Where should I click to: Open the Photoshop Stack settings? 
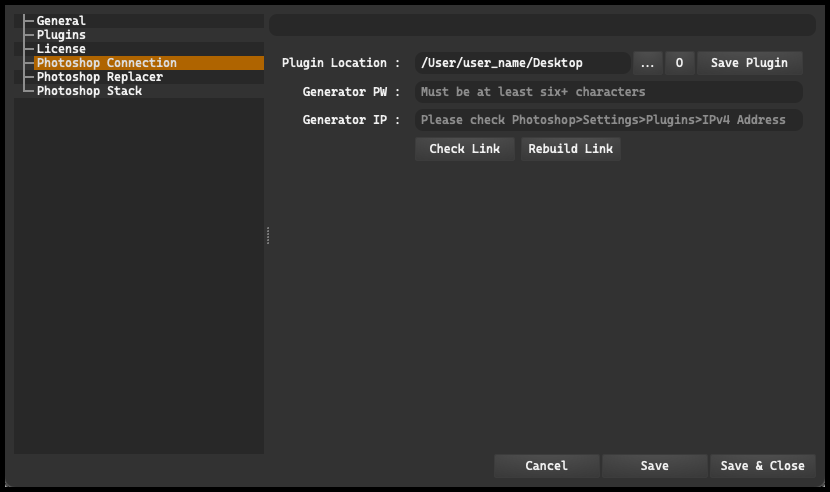[x=89, y=91]
